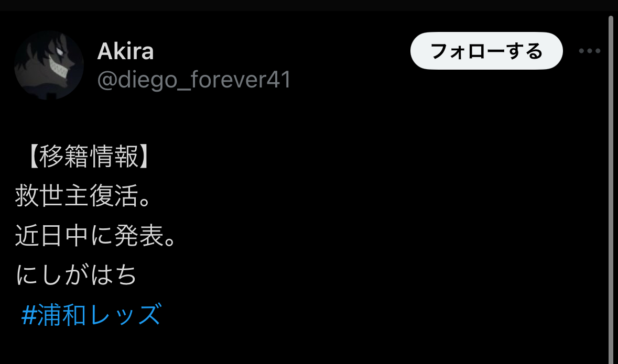Click the 近日中に発表。 tweet line
Viewport: 618px width, 364px height.
coord(96,236)
